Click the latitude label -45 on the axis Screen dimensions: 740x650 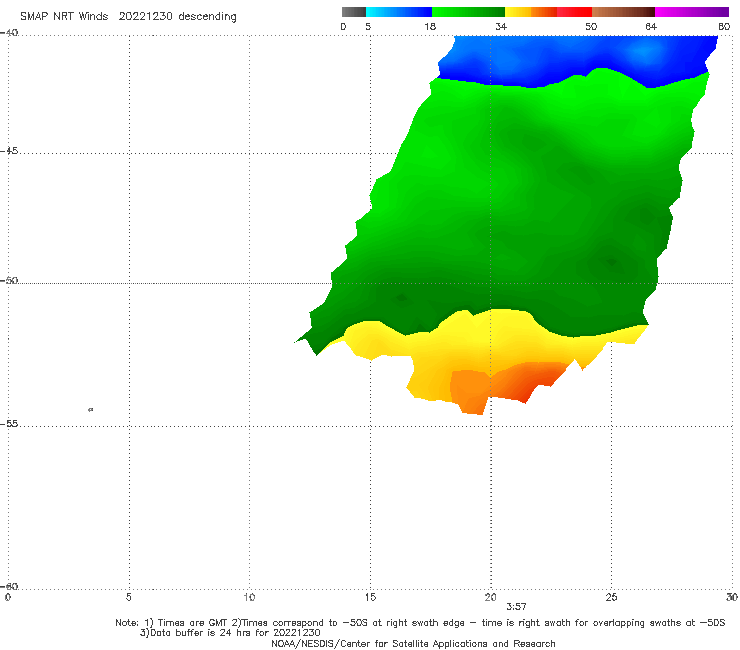(9, 151)
